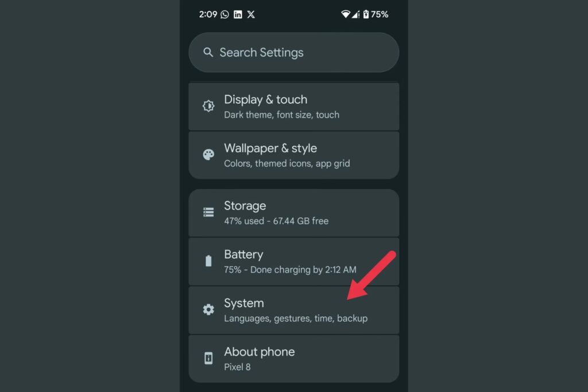Tap the Display & touch brightness icon
This screenshot has height=392, width=588.
click(x=208, y=106)
